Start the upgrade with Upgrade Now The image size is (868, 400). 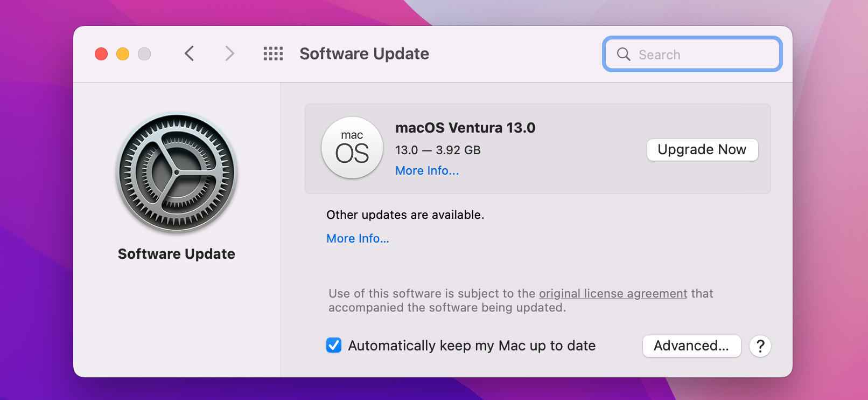pos(702,150)
